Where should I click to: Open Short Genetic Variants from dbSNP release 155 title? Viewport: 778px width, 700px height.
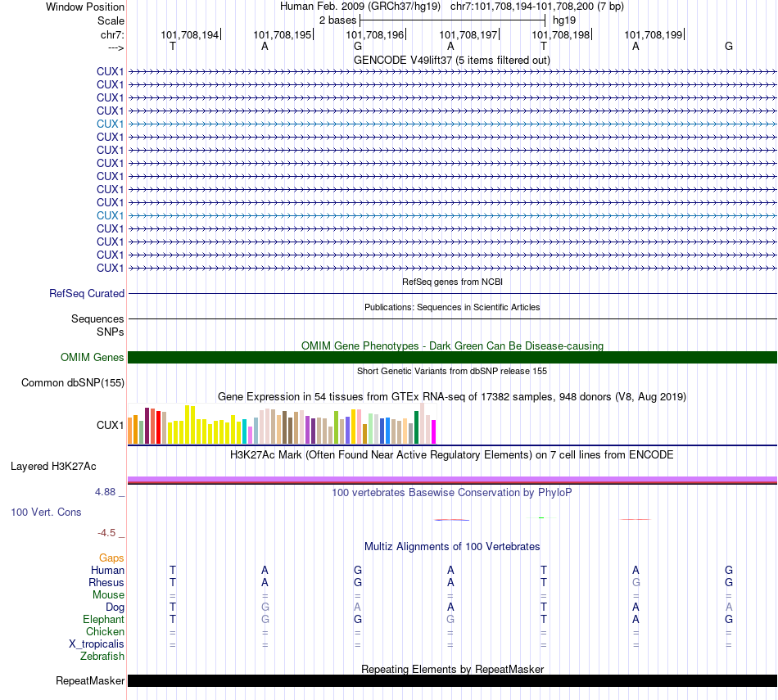(x=452, y=371)
